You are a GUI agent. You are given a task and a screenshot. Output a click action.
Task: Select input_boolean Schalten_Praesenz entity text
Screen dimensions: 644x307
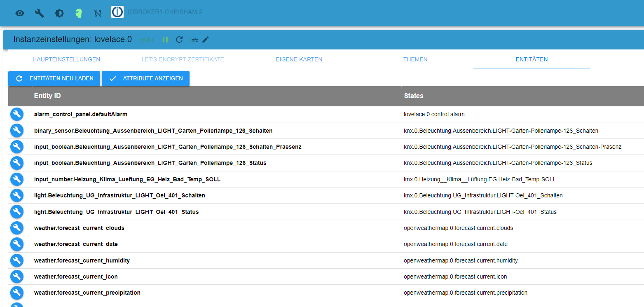tap(168, 147)
